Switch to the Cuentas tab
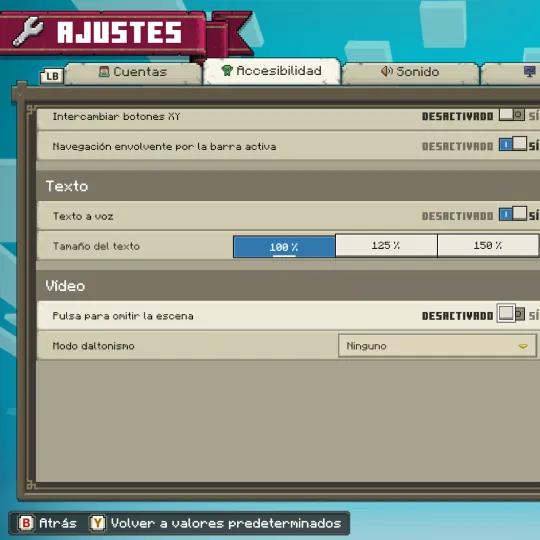The image size is (540, 540). (133, 73)
